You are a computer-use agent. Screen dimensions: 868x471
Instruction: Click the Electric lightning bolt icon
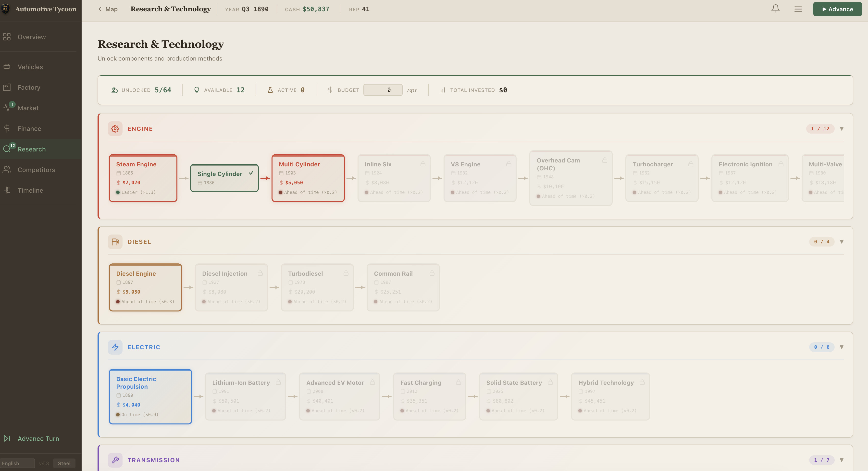115,347
